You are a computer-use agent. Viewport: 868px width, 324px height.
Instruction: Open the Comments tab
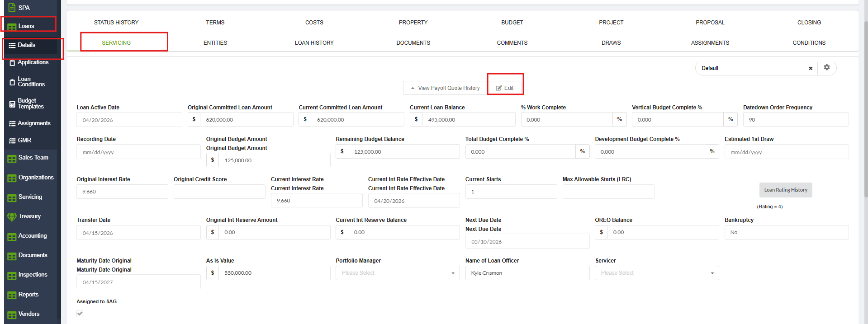(x=512, y=43)
